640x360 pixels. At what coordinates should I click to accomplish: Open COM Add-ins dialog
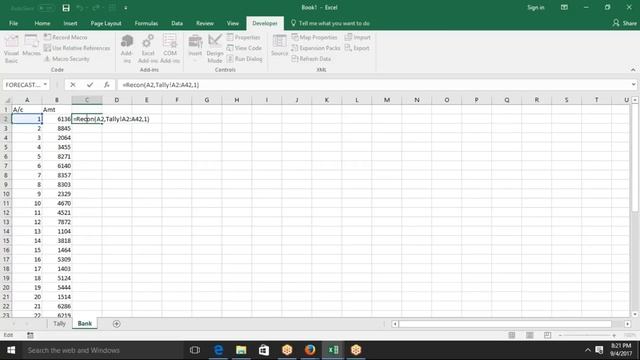pos(170,49)
